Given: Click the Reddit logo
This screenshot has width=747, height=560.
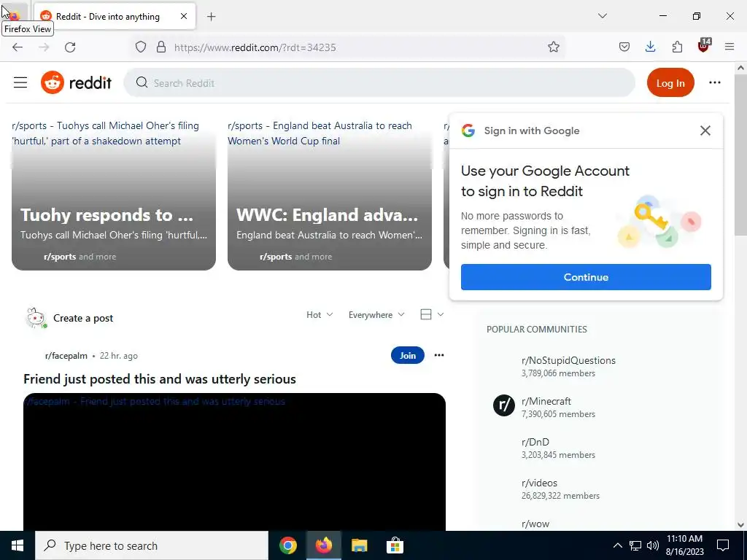Looking at the screenshot, I should click(x=76, y=83).
